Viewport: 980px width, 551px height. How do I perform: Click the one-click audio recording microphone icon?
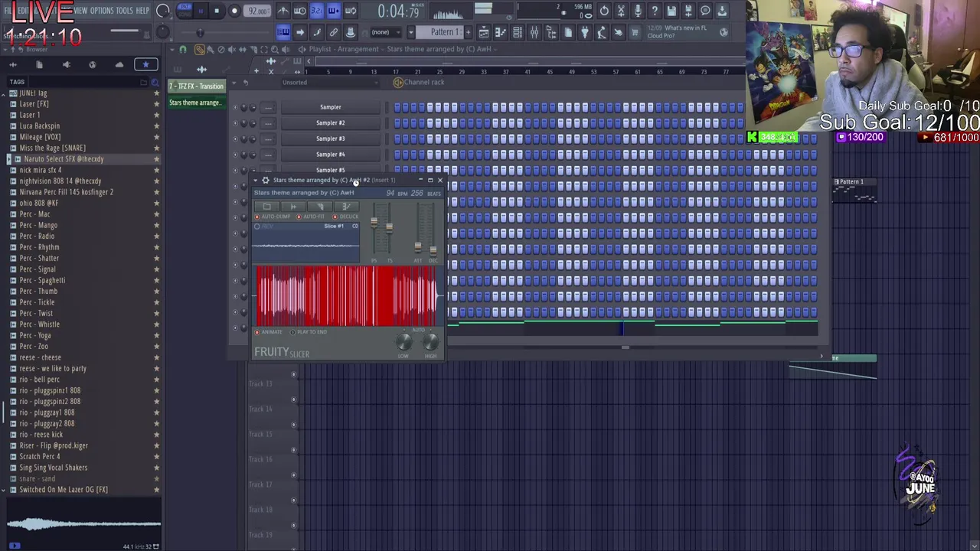click(x=638, y=11)
